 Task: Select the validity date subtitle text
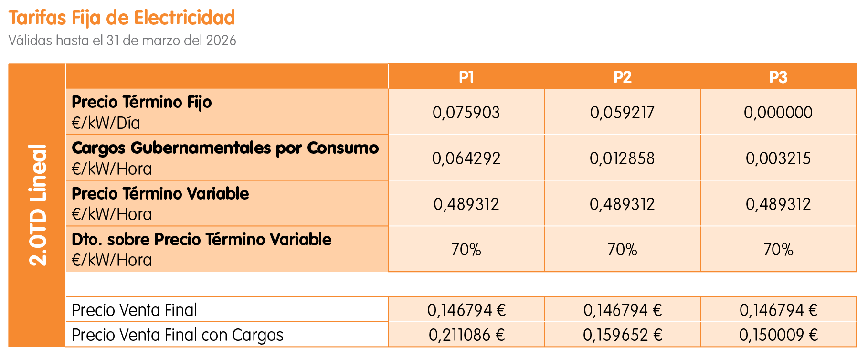point(122,41)
